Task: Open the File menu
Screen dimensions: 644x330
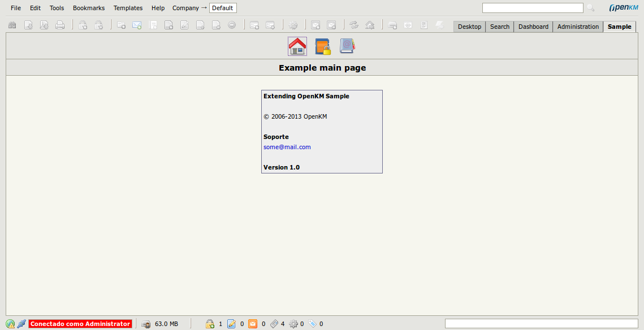Action: point(16,8)
